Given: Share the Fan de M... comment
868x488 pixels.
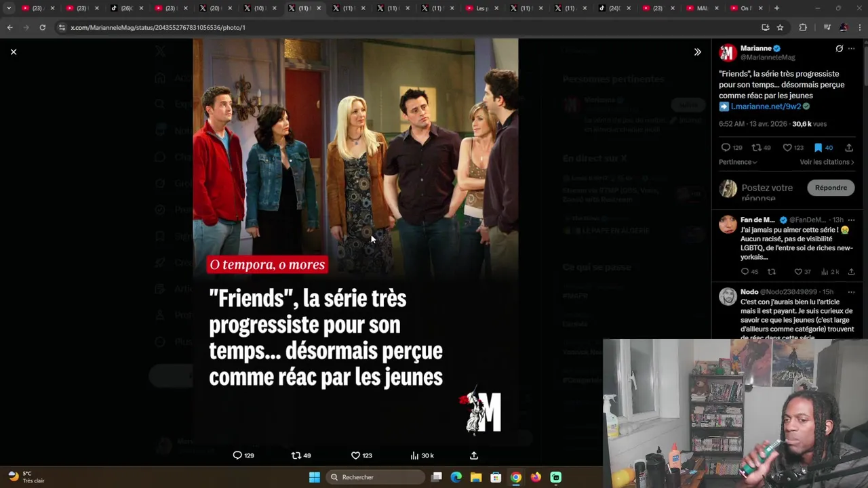Looking at the screenshot, I should 851,272.
